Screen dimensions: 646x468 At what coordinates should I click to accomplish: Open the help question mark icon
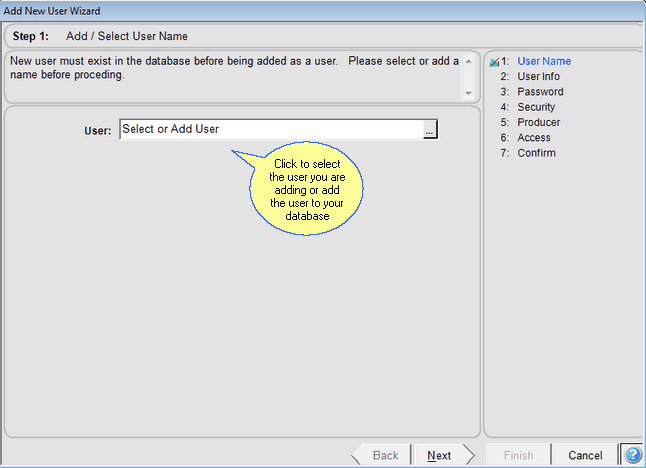click(632, 455)
